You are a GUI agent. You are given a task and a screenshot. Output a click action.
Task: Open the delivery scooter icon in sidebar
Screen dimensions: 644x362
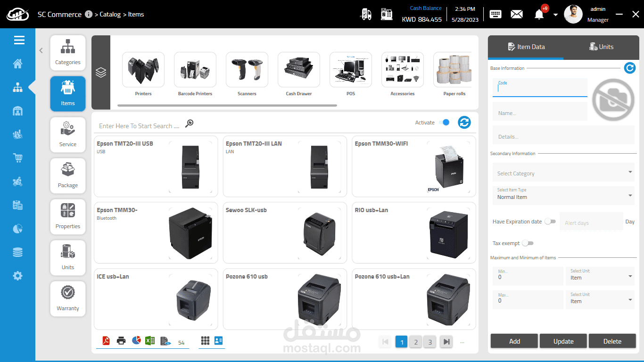[18, 181]
